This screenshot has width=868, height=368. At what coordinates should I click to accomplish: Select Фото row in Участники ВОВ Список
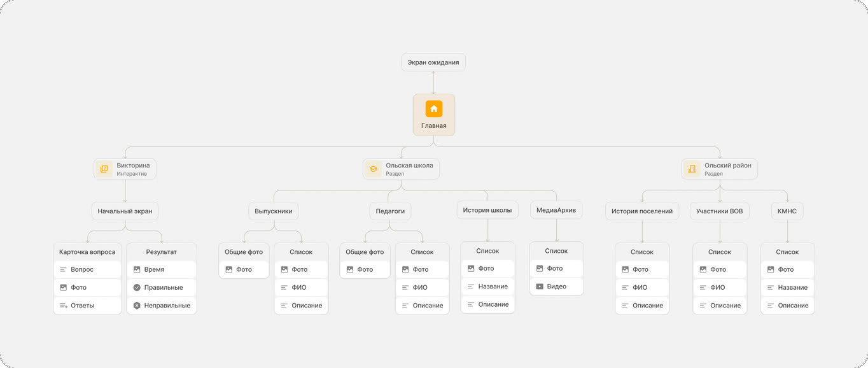pyautogui.click(x=720, y=269)
